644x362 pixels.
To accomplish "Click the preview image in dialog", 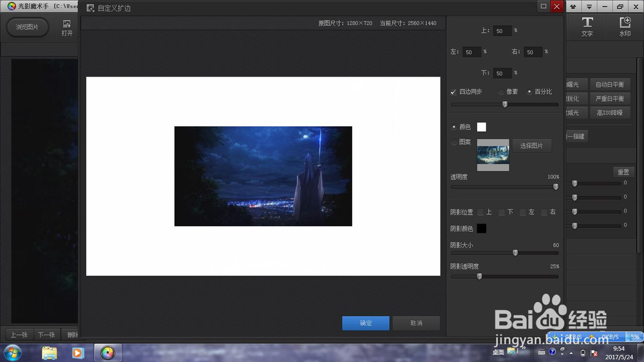I will pyautogui.click(x=263, y=176).
